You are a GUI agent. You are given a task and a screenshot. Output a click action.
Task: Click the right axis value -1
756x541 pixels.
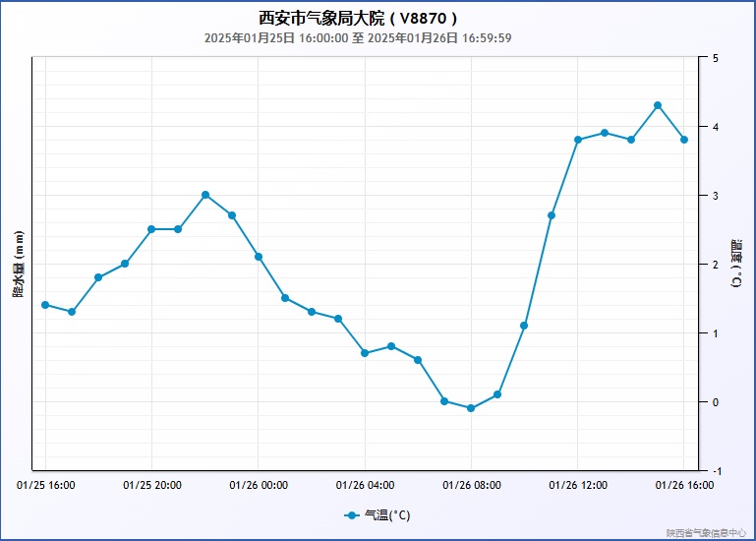pyautogui.click(x=717, y=471)
